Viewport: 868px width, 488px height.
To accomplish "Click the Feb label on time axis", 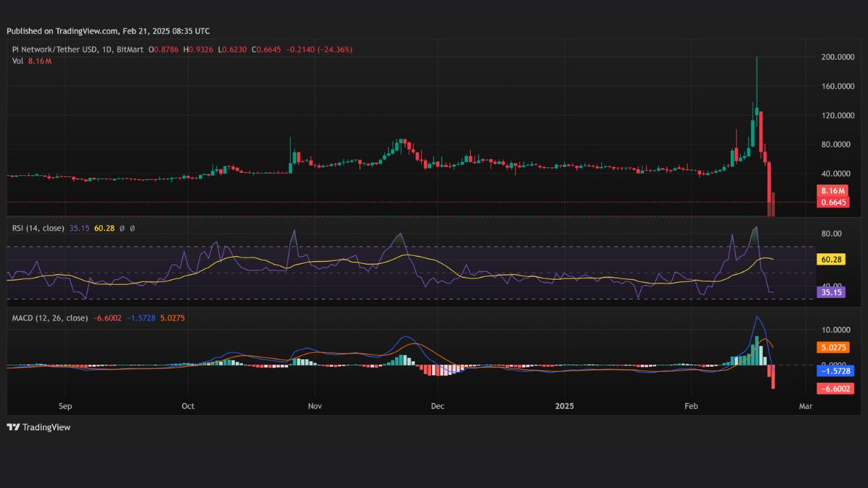I will (692, 406).
